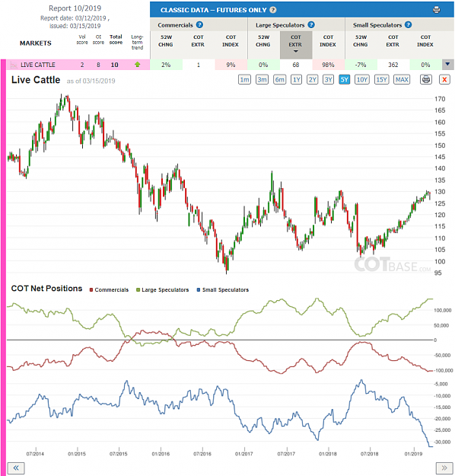Click the Report 10/2019 heading
The width and height of the screenshot is (455, 476).
[x=75, y=8]
